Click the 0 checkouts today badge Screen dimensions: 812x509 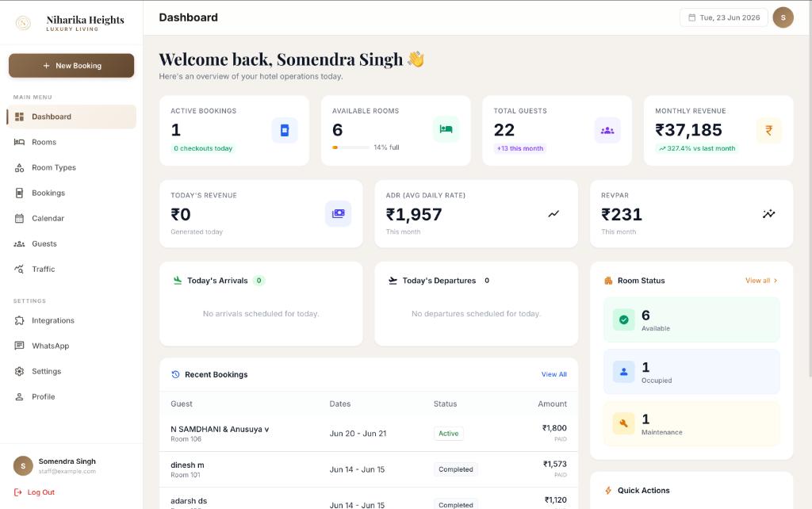pos(202,148)
